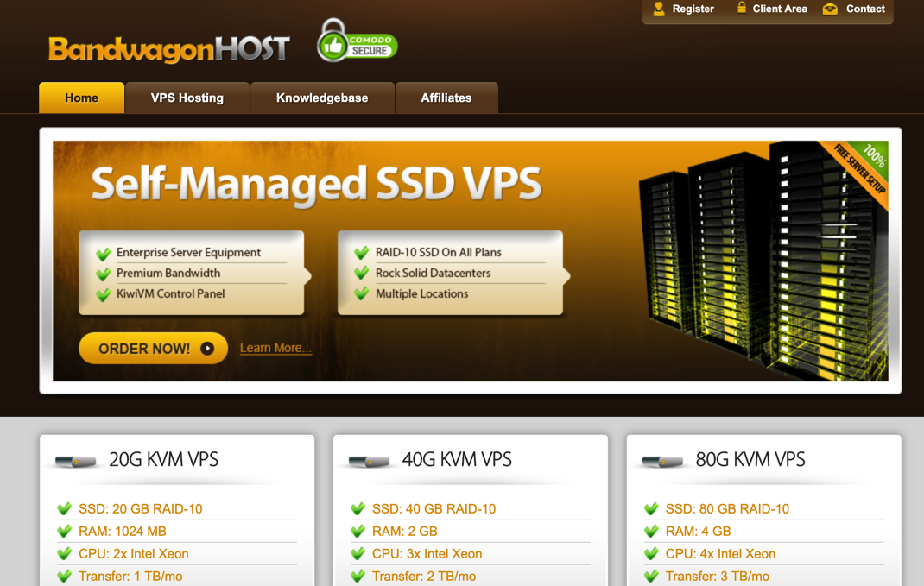The image size is (924, 586).
Task: Click the Comodo Secure badge
Action: coord(358,41)
